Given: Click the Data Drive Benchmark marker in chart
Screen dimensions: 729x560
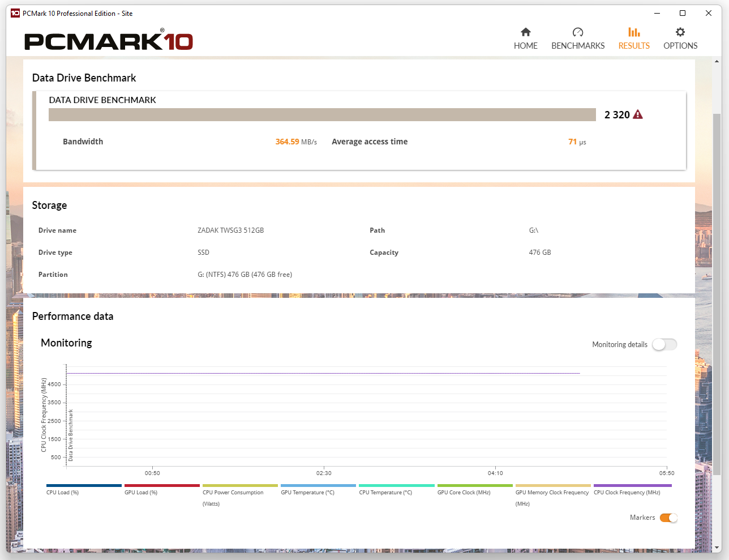Looking at the screenshot, I should pos(71,435).
